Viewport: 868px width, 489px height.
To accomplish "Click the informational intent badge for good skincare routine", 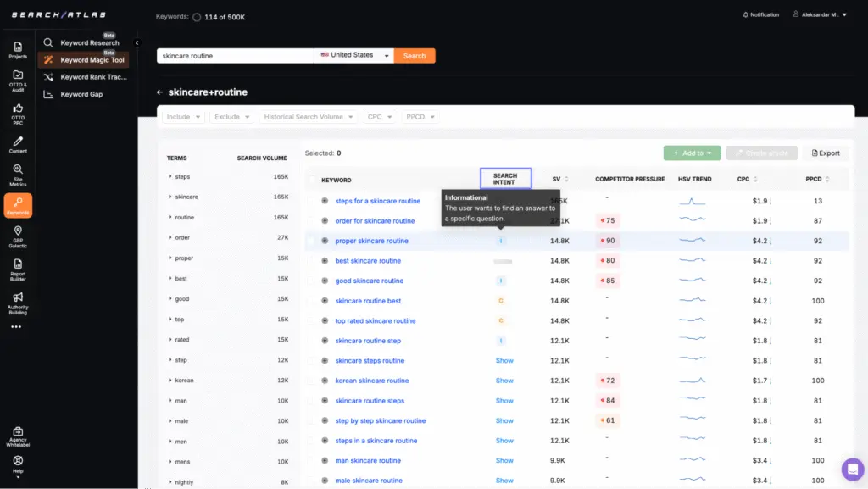I will click(501, 281).
